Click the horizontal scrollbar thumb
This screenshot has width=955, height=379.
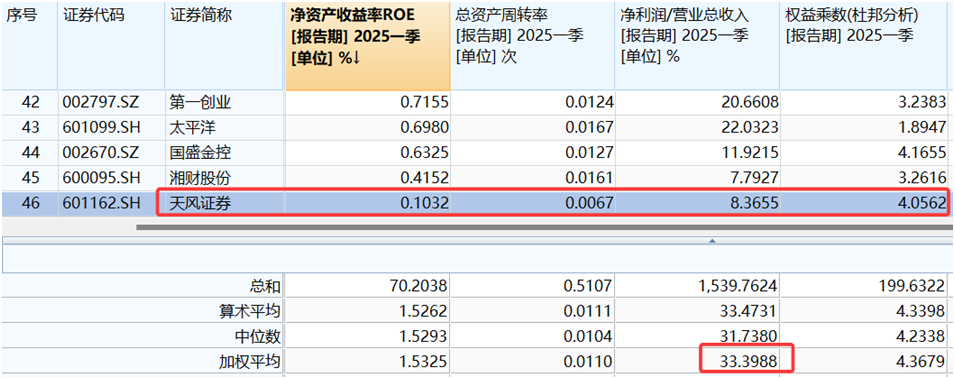click(x=545, y=227)
